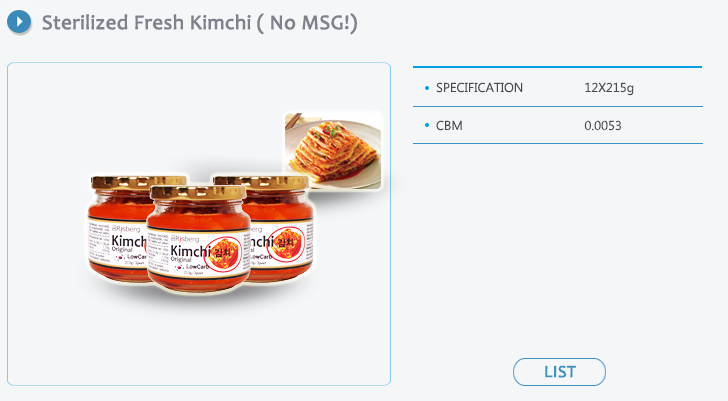728x401 pixels.
Task: Click the CBM label
Action: point(449,126)
